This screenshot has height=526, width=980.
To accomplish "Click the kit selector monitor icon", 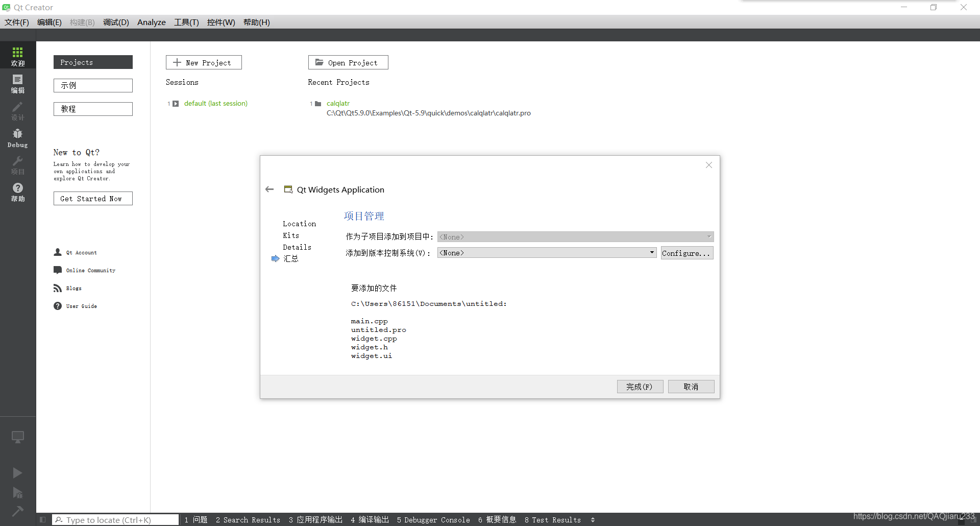I will [x=18, y=437].
